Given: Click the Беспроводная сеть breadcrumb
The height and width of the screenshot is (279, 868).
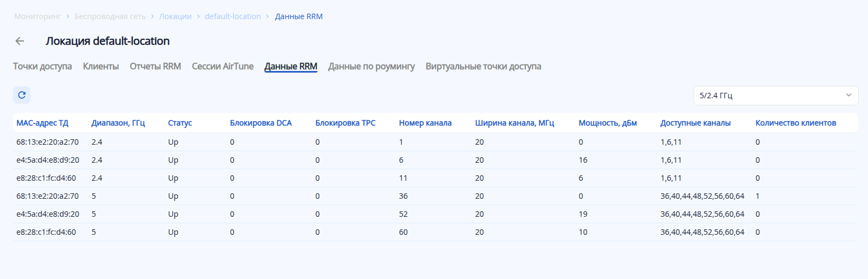Looking at the screenshot, I should (110, 16).
